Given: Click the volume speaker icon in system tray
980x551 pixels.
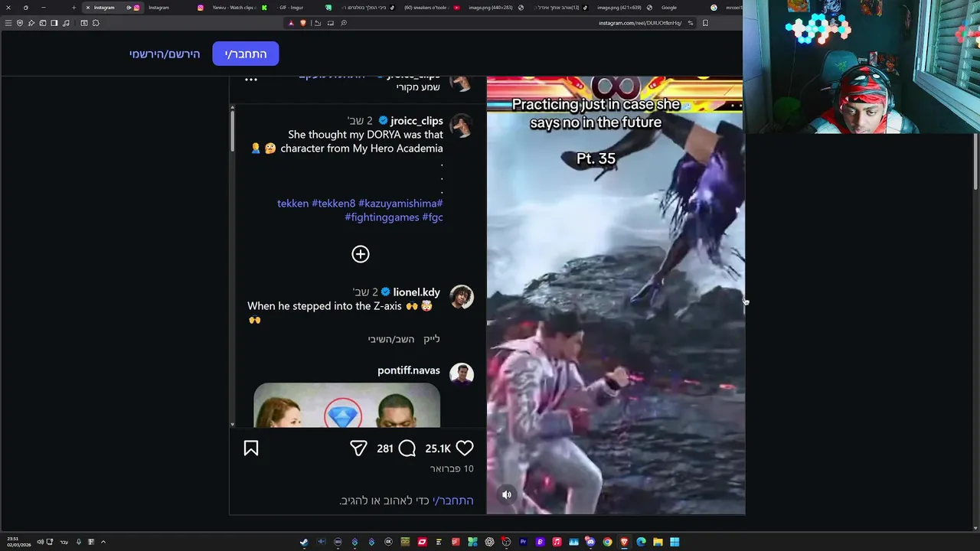Looking at the screenshot, I should (40, 542).
